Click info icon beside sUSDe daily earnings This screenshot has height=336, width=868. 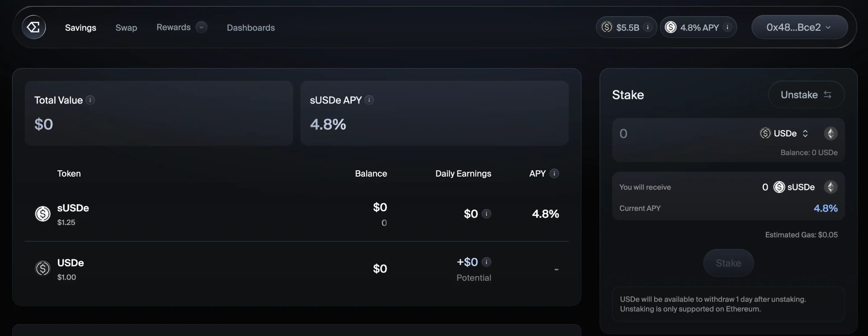tap(486, 214)
